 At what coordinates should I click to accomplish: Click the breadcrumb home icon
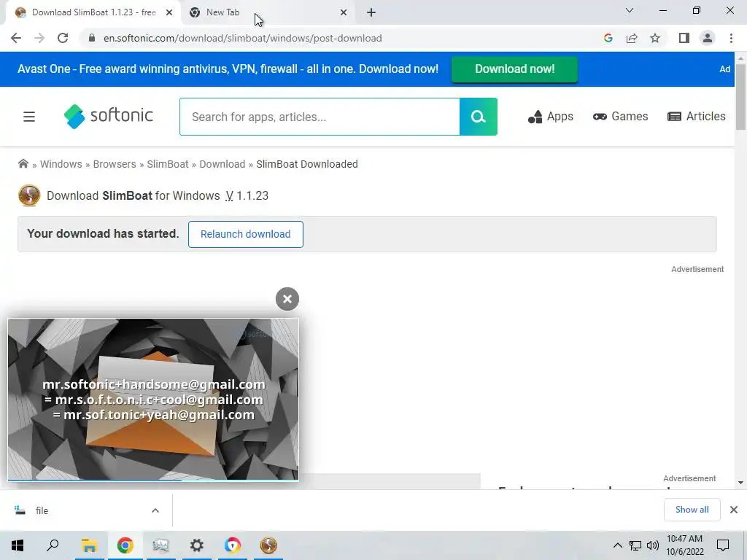point(23,164)
